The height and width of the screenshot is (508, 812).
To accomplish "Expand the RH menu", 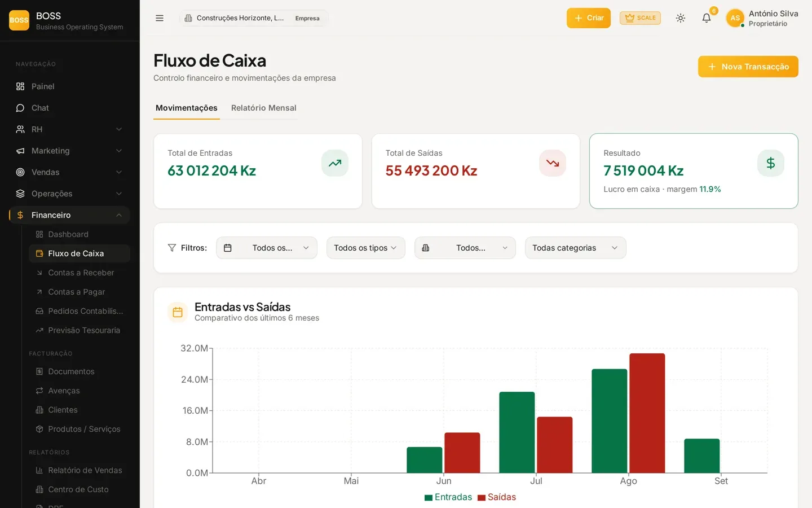I will click(x=70, y=129).
